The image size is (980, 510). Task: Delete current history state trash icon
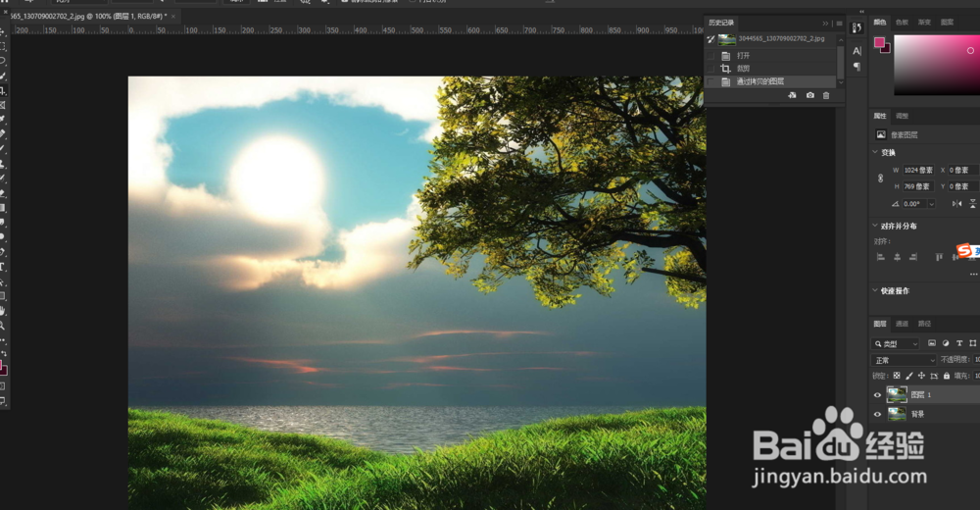point(826,95)
